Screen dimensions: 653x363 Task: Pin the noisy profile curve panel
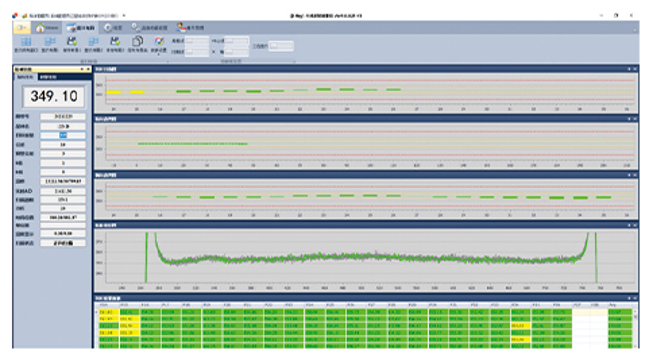pos(629,225)
